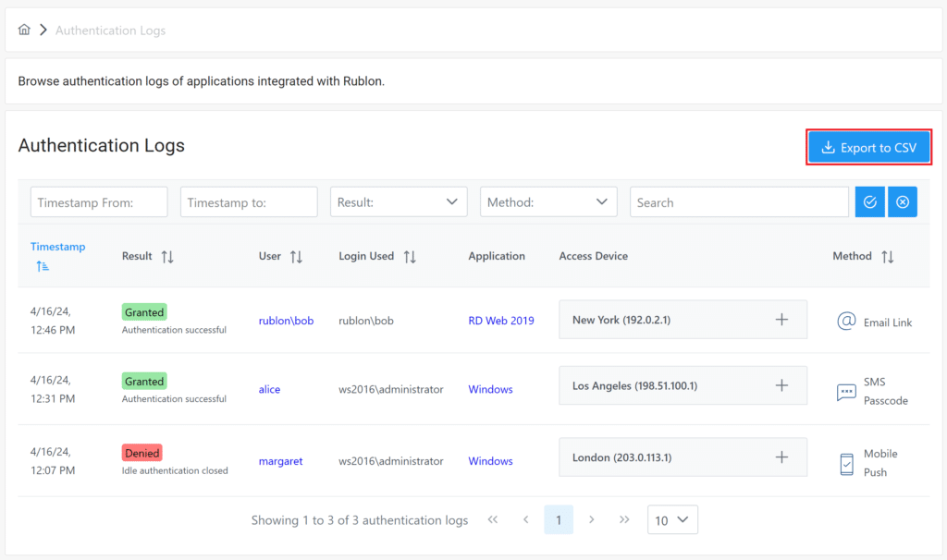Click the Timestamp From field
Image resolution: width=947 pixels, height=560 pixels.
[x=99, y=202]
